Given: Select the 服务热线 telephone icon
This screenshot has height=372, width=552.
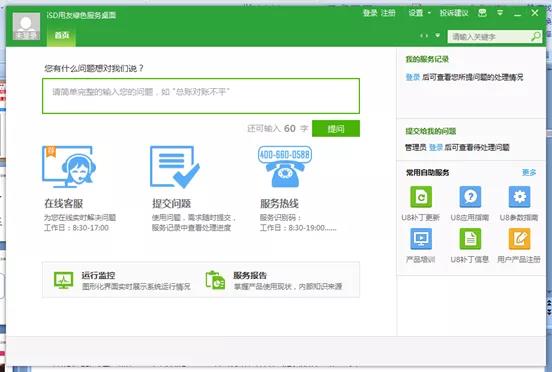Looking at the screenshot, I should 285,167.
